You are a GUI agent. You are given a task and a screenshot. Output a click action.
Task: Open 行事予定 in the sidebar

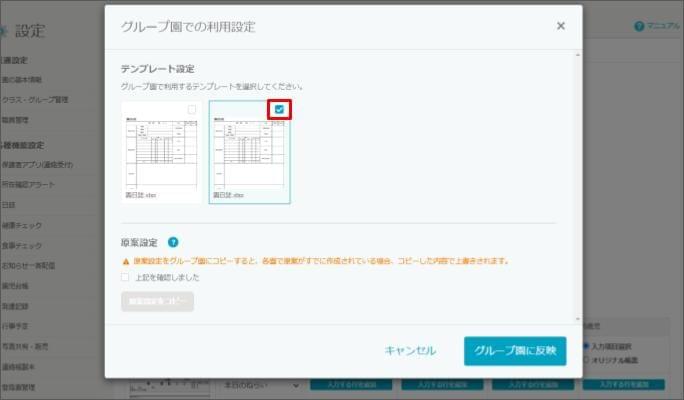(x=19, y=326)
